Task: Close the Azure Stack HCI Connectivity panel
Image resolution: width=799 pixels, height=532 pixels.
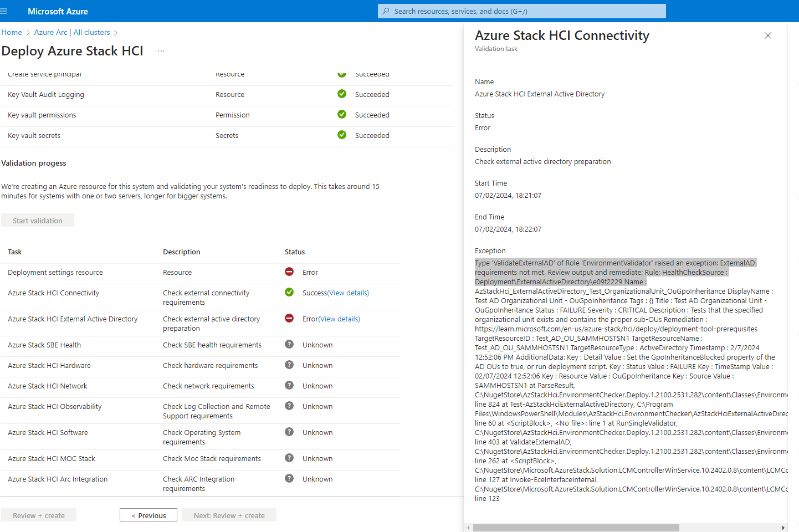Action: point(768,35)
